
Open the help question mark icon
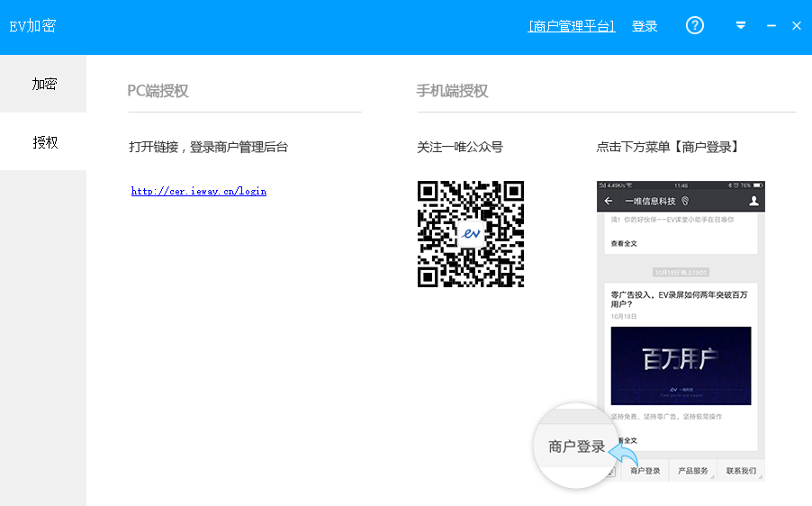pos(694,25)
